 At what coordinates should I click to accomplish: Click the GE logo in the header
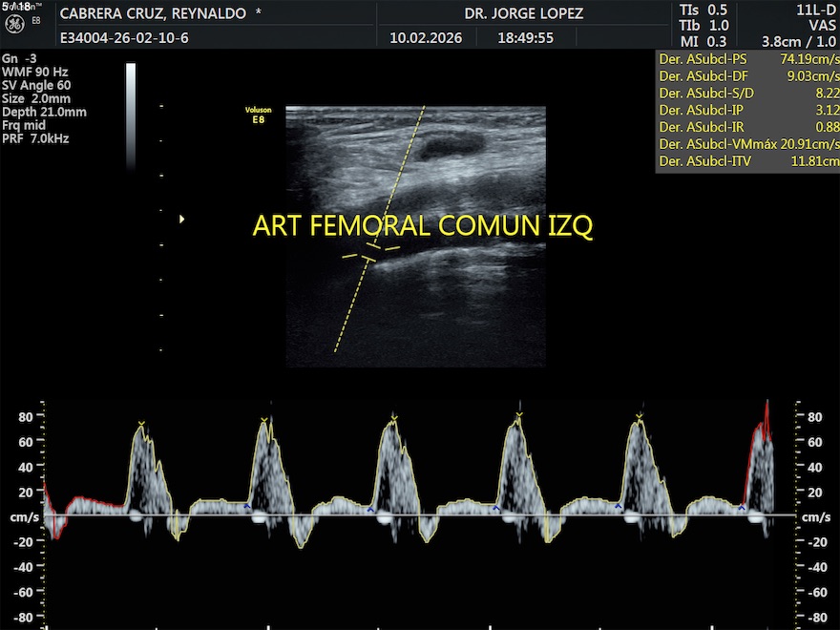pos(16,26)
